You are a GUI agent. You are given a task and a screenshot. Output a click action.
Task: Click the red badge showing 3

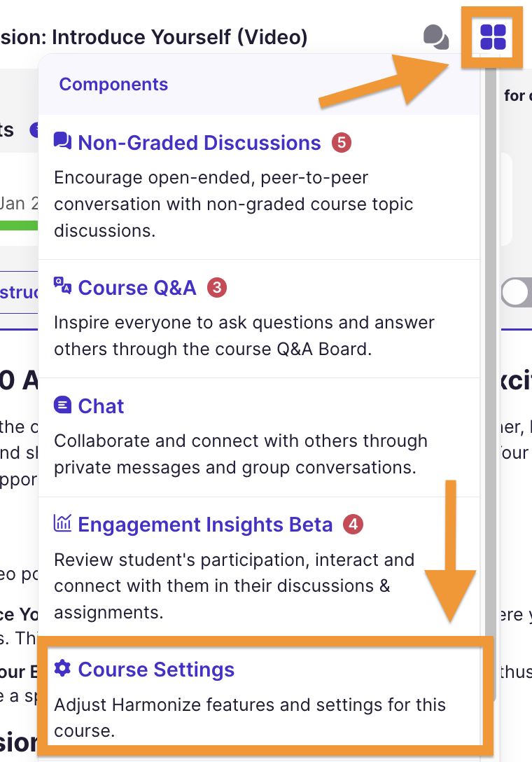217,287
